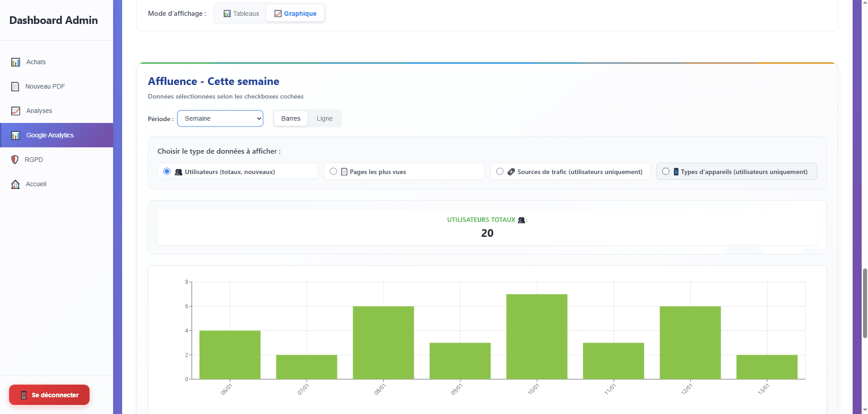Click the page vertical scrollbar thumb
Screen dimensions: 868x414
865,303
